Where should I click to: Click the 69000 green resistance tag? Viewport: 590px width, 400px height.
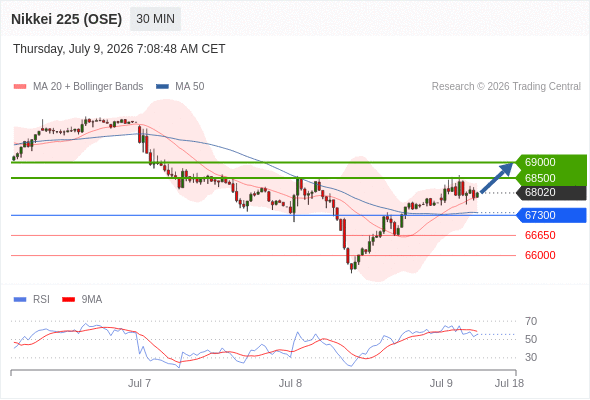(x=551, y=162)
